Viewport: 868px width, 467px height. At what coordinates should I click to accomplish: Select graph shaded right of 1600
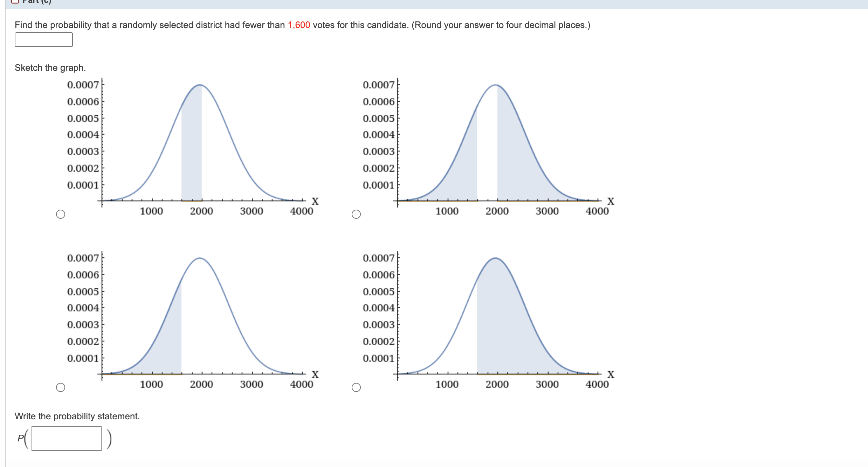click(356, 387)
